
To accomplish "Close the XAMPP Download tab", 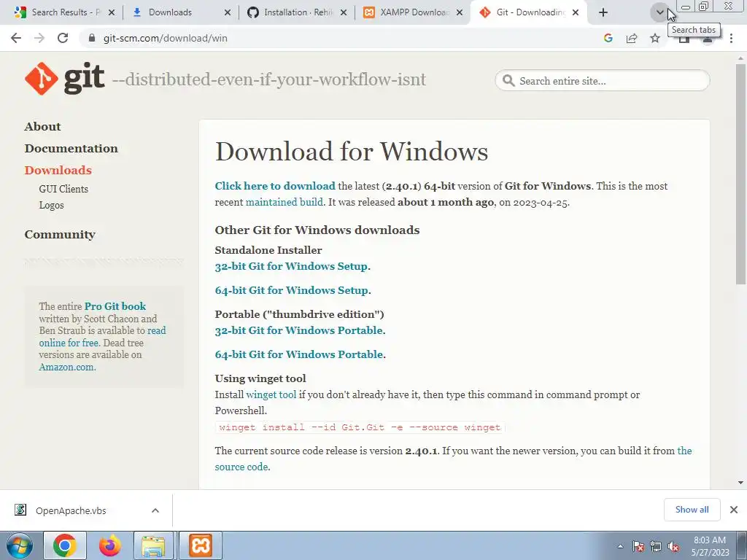I will tap(460, 12).
